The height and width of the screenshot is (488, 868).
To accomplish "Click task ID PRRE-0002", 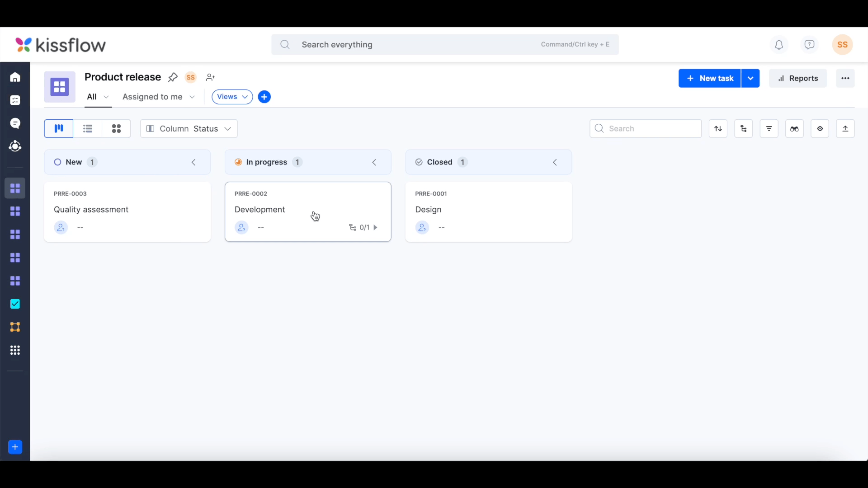I will click(x=251, y=194).
